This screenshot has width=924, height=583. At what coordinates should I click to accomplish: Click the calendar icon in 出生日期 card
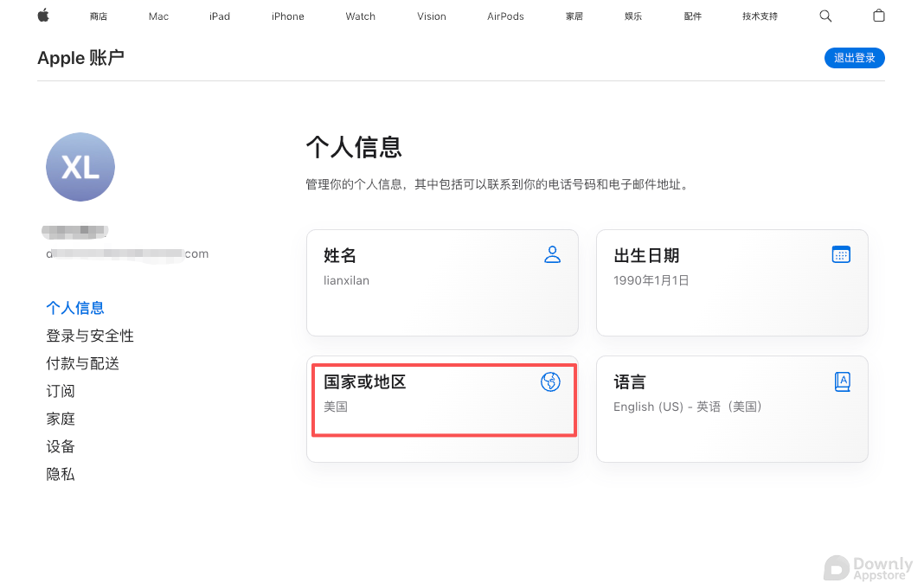(x=841, y=254)
